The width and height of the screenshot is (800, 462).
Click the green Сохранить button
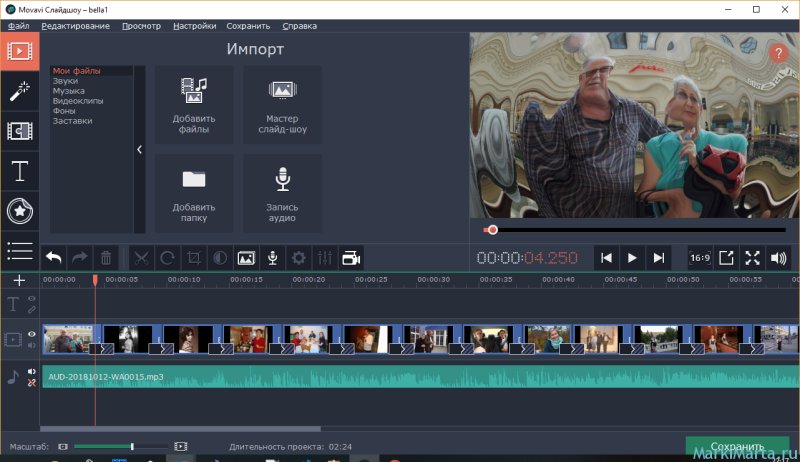click(737, 446)
